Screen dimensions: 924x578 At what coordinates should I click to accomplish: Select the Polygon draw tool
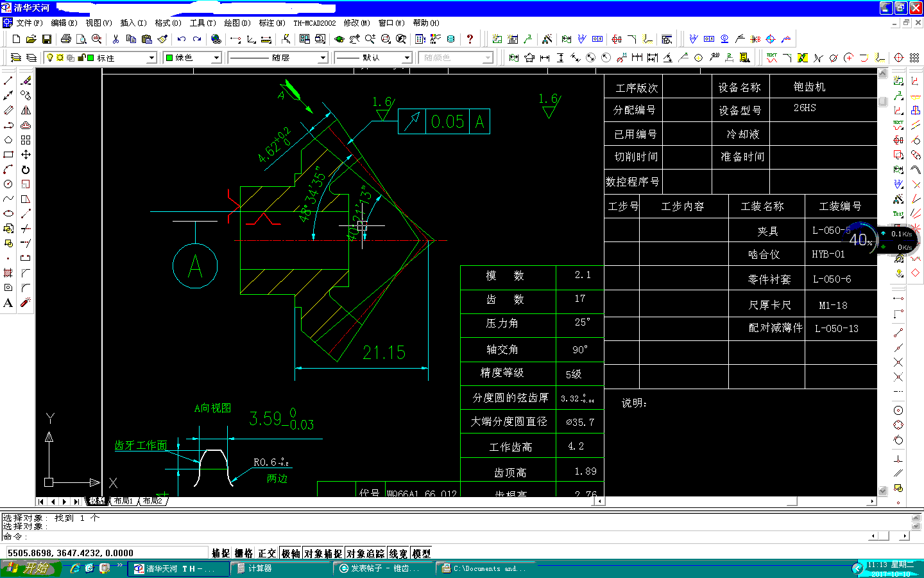[8, 139]
